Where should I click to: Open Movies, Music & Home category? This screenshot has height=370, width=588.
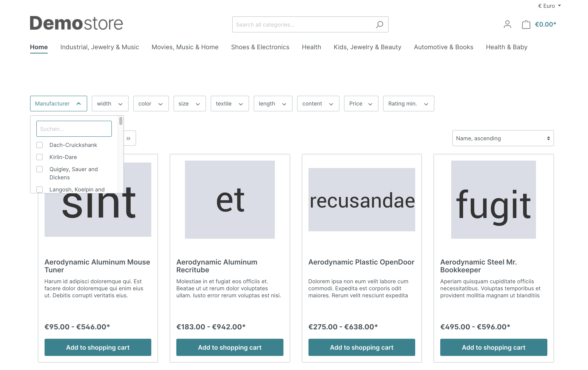(x=185, y=47)
